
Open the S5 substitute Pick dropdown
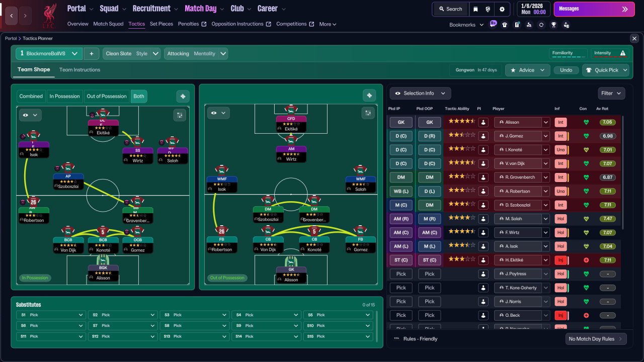click(x=339, y=315)
